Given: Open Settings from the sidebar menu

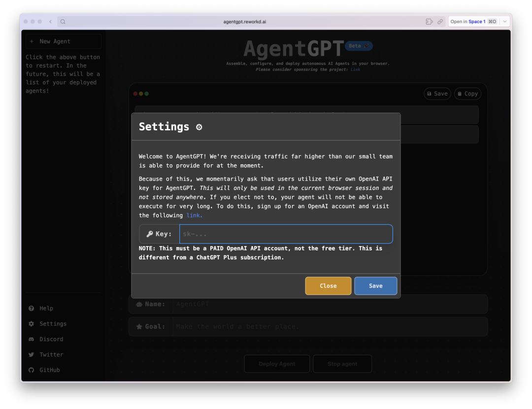Looking at the screenshot, I should (53, 324).
